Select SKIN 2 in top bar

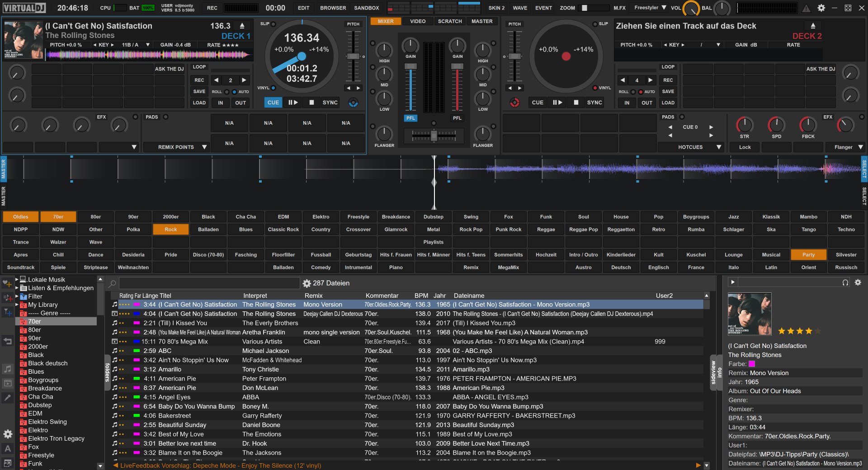pos(496,8)
